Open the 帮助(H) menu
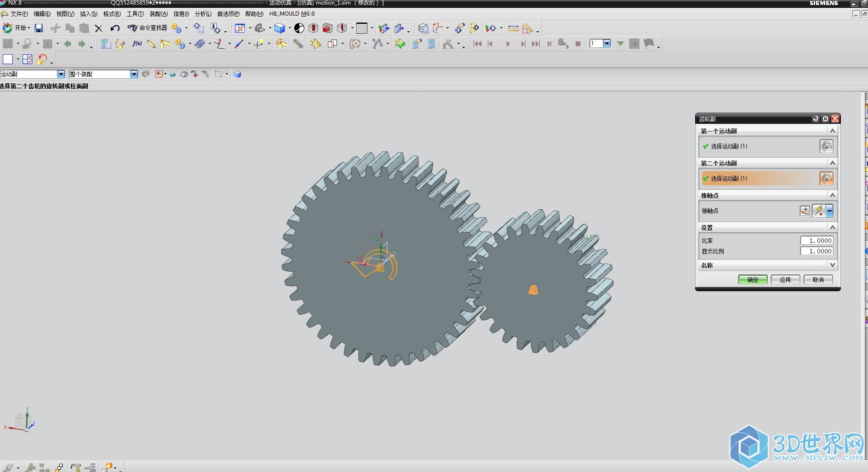Viewport: 868px width, 472px height. point(254,14)
